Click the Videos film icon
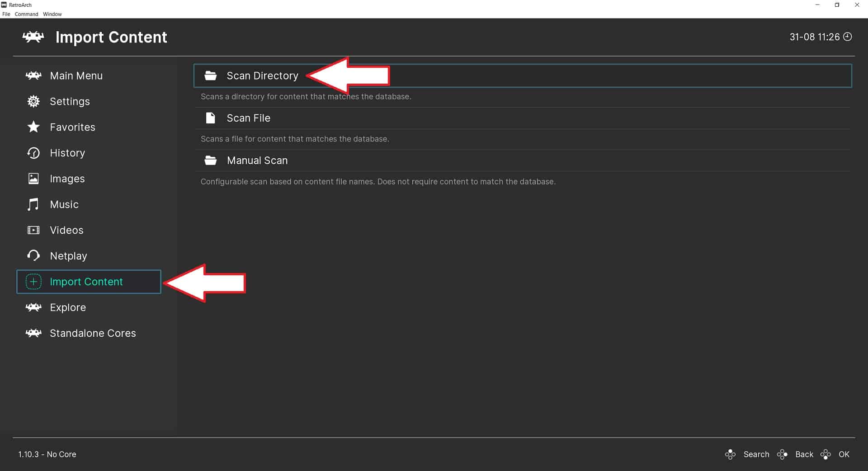This screenshot has width=868, height=471. (33, 230)
